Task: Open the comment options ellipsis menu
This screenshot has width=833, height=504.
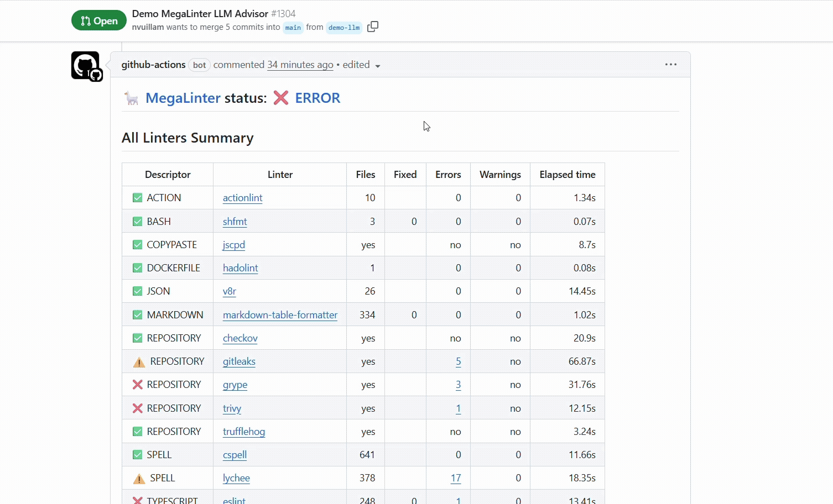Action: (x=670, y=65)
